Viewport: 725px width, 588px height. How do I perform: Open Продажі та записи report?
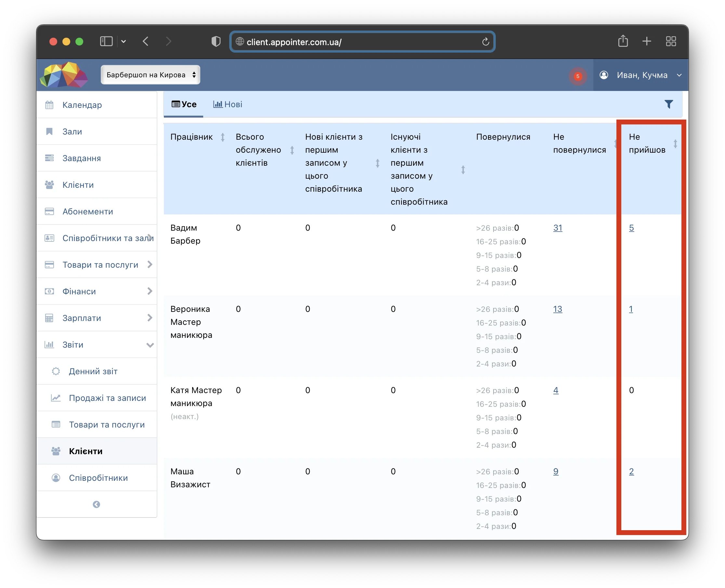(107, 398)
